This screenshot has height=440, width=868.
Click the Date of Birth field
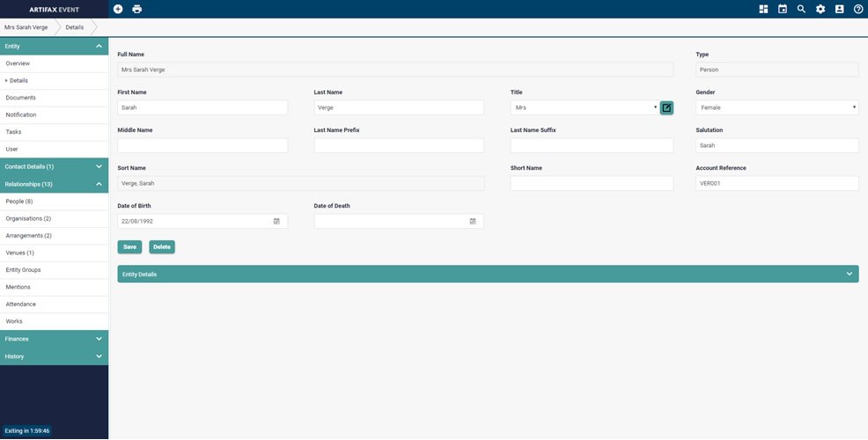(202, 222)
